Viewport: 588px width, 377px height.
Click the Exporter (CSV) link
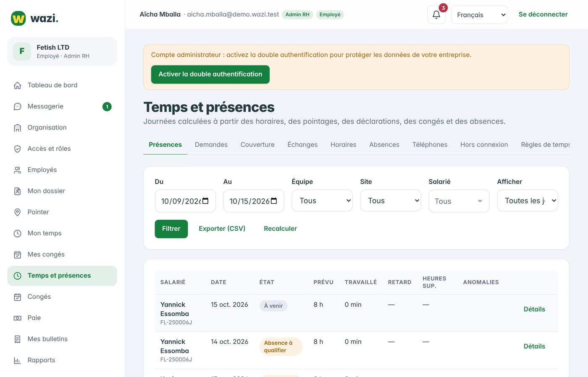pos(222,229)
